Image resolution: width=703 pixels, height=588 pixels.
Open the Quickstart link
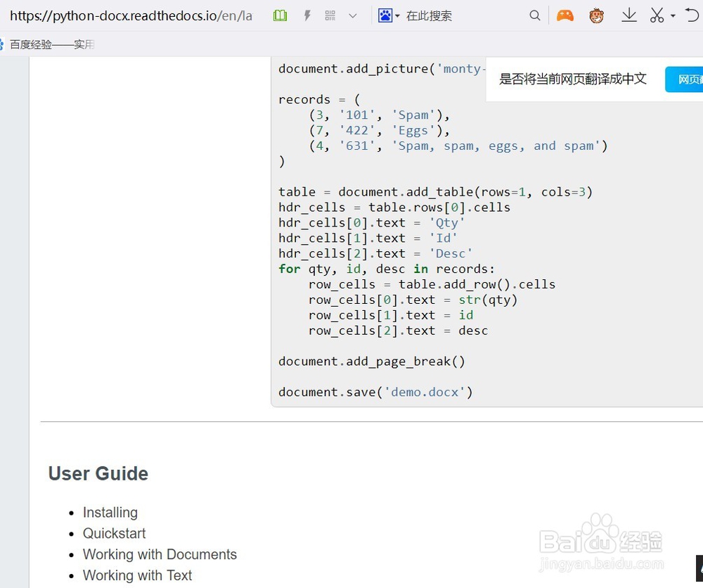coord(114,533)
